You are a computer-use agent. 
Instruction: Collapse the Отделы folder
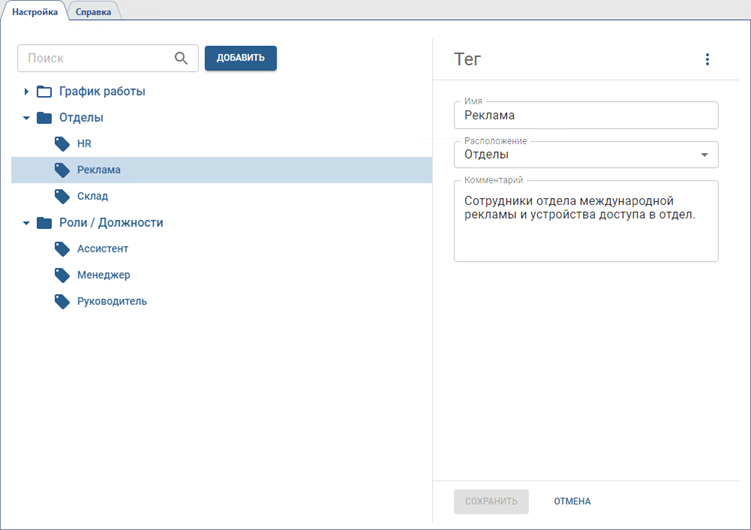click(x=27, y=118)
